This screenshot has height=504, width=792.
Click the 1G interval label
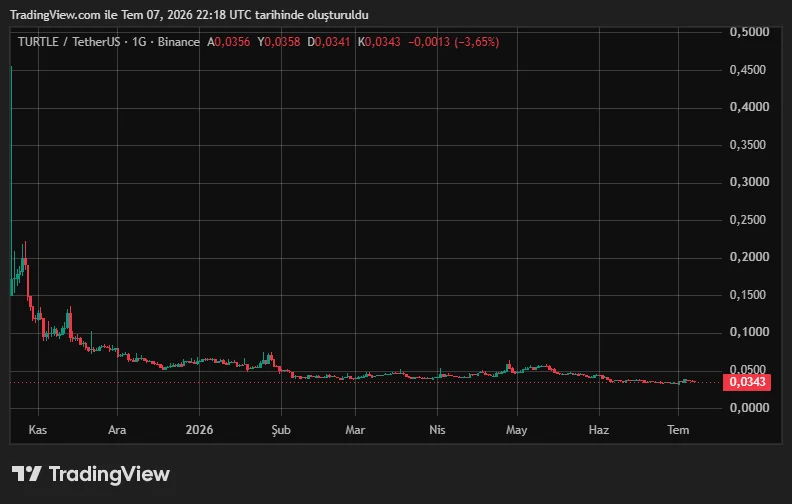click(139, 42)
